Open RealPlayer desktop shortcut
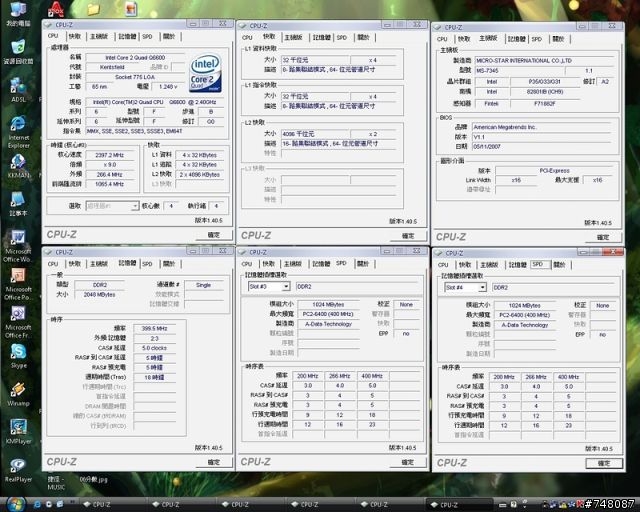Screen dimensions: 640x512 click(18, 470)
